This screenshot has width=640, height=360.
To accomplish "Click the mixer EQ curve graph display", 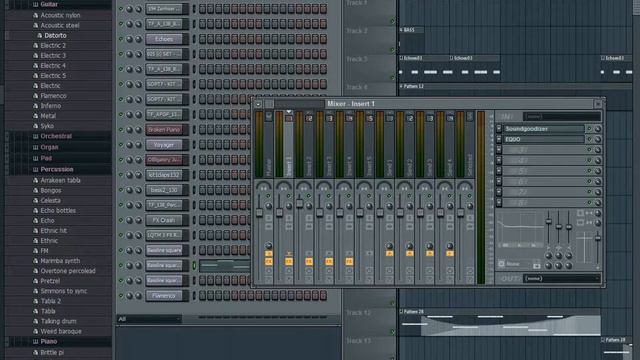I will point(521,230).
